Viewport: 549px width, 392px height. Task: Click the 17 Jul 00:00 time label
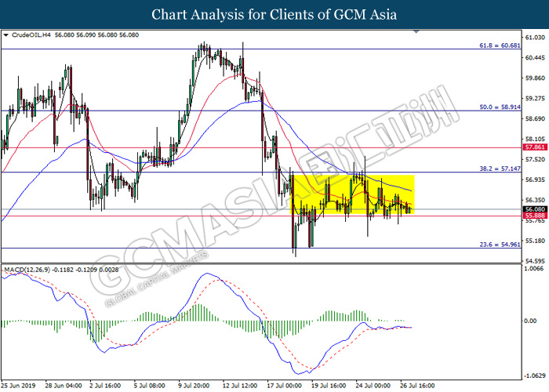284,386
